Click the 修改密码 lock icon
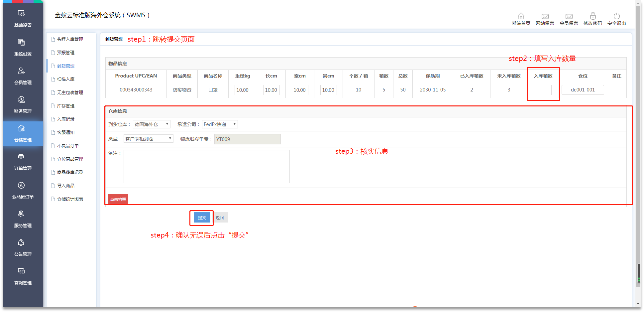The height and width of the screenshot is (312, 644). (592, 16)
